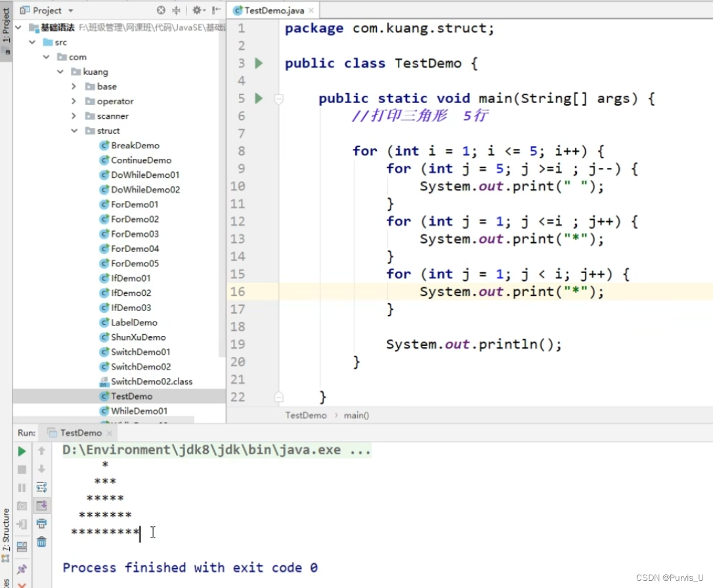
Task: Hide the Project tool window
Action: click(x=217, y=10)
